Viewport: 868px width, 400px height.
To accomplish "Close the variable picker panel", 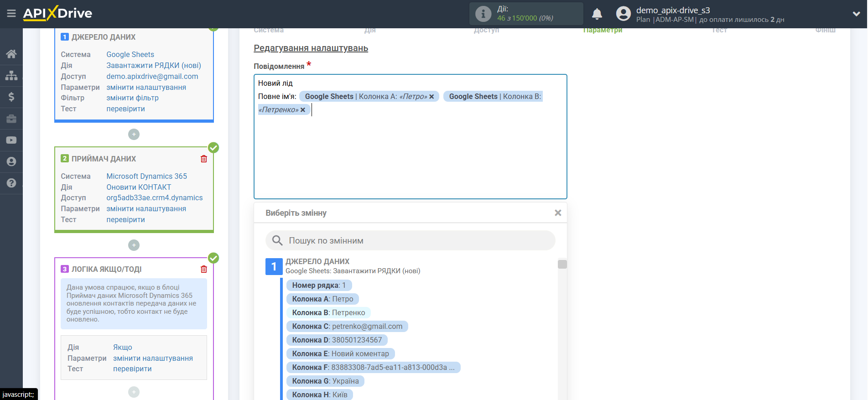I will (558, 213).
